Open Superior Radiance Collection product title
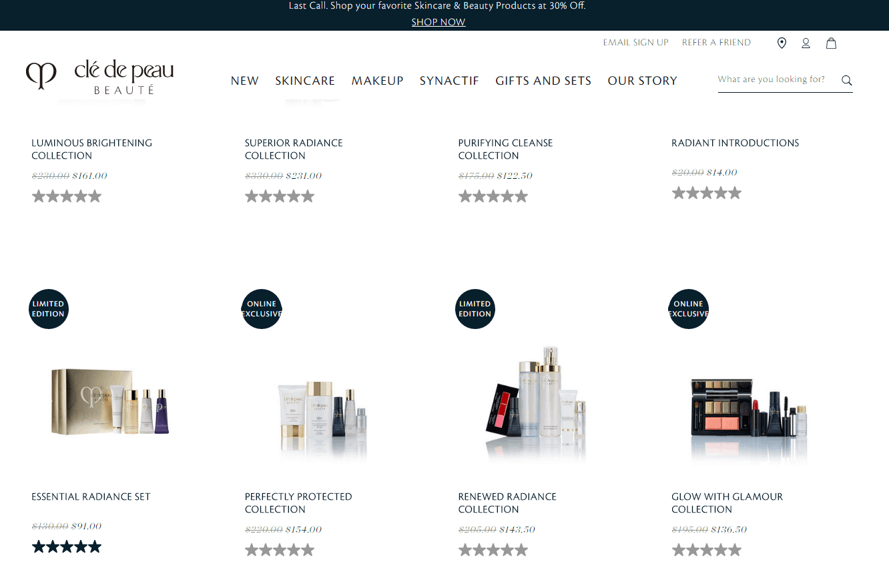 [x=294, y=149]
